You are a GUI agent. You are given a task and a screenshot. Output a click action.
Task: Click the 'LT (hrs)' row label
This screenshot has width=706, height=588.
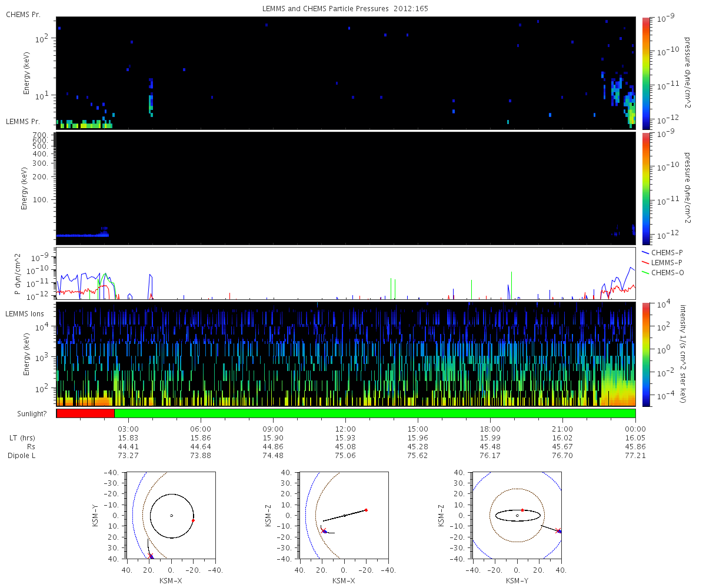point(22,438)
